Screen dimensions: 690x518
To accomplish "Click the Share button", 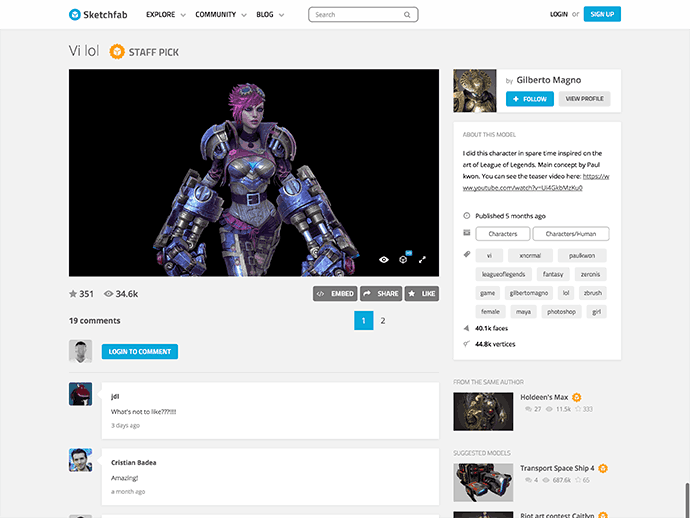I will (x=381, y=294).
